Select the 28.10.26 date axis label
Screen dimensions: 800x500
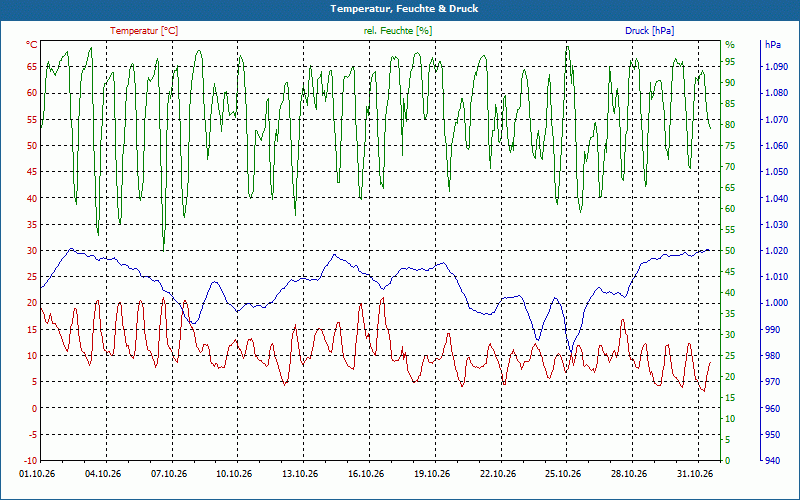(629, 474)
